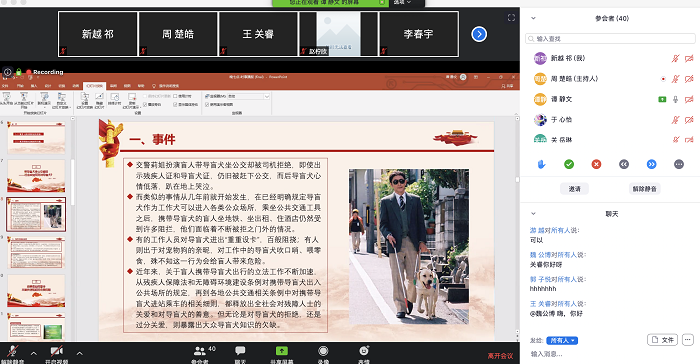Click the participant search input field
The height and width of the screenshot is (364, 700).
[x=610, y=39]
